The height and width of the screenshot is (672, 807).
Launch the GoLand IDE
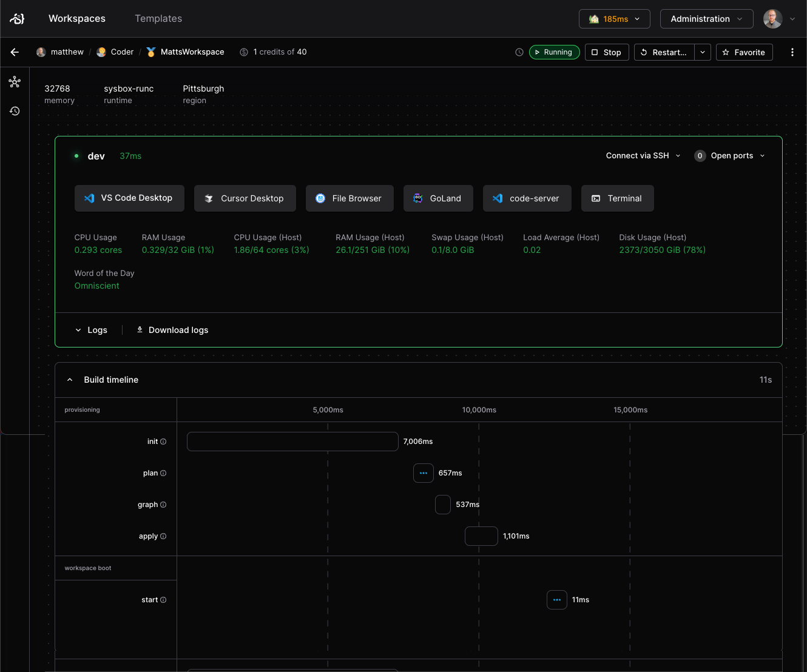click(x=438, y=198)
